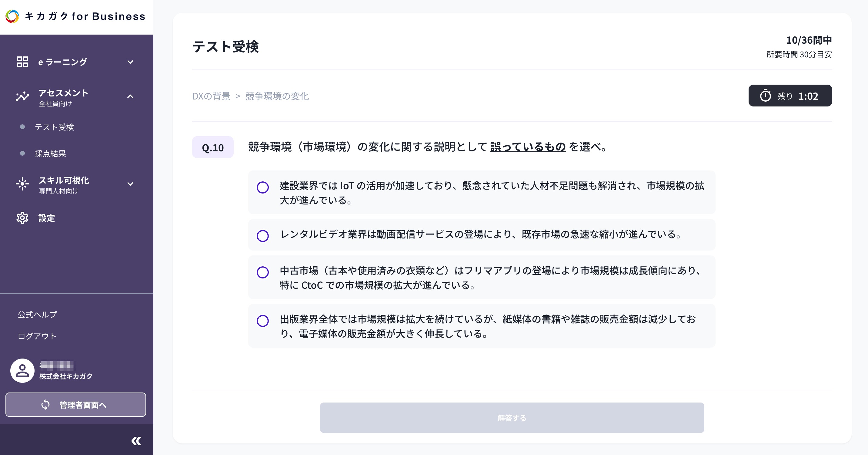Open settings via the gear icon

tap(22, 218)
